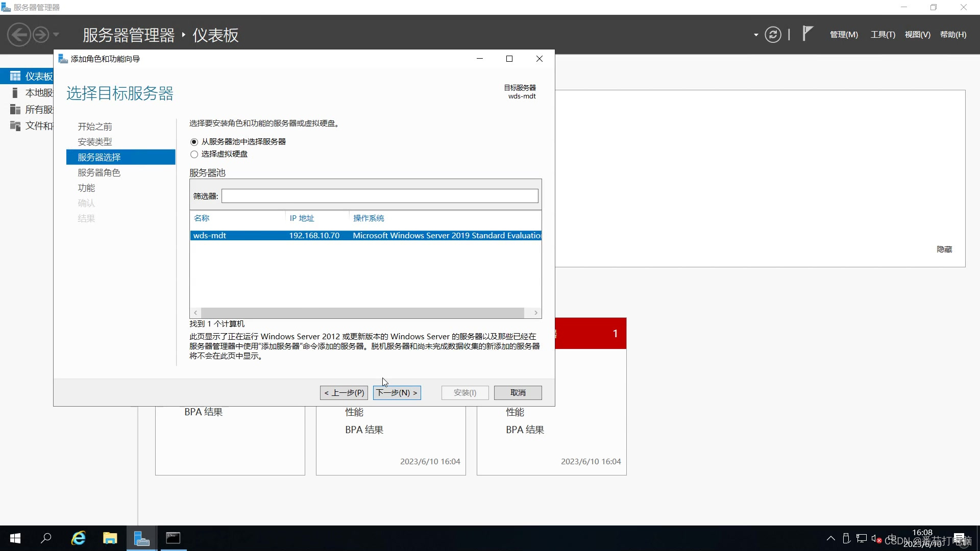Click BPA 结果 in the leftmost dashboard tile
This screenshot has width=980, height=551.
pyautogui.click(x=204, y=412)
